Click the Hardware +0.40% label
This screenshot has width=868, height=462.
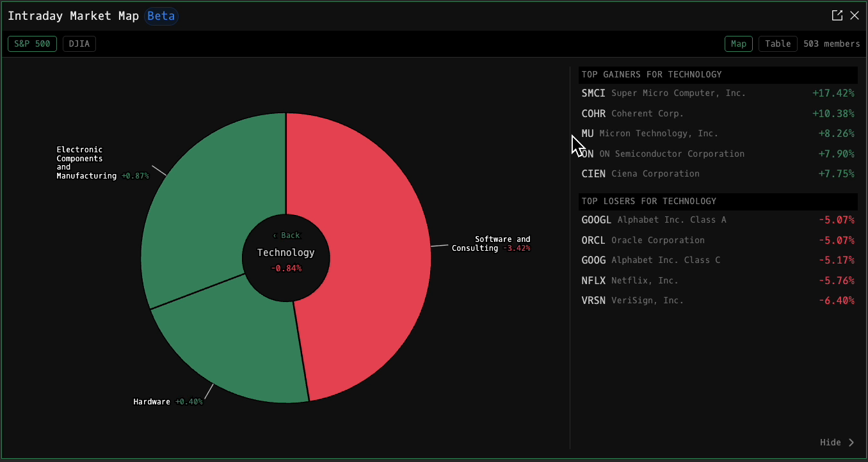pyautogui.click(x=168, y=402)
